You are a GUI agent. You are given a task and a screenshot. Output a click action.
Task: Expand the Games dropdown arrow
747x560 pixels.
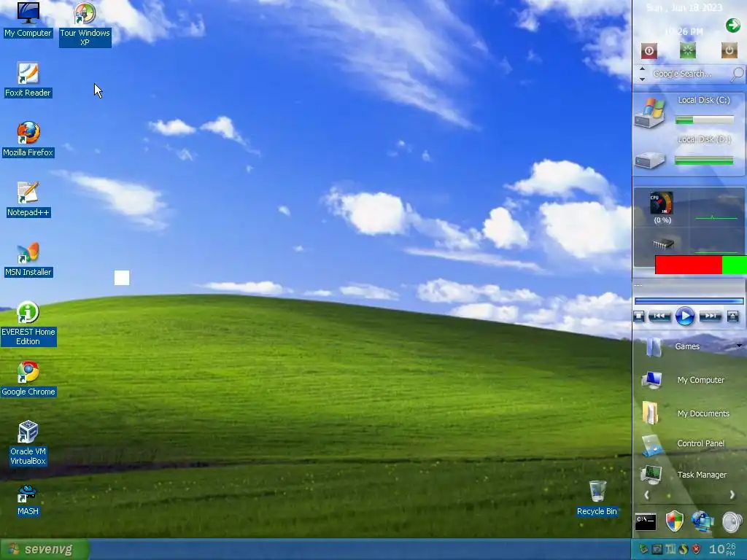740,346
